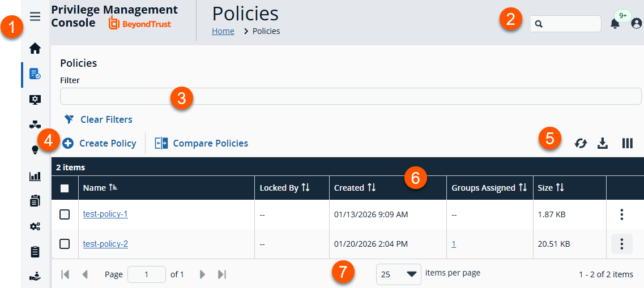
Task: Sort by Created column
Action: coord(355,188)
